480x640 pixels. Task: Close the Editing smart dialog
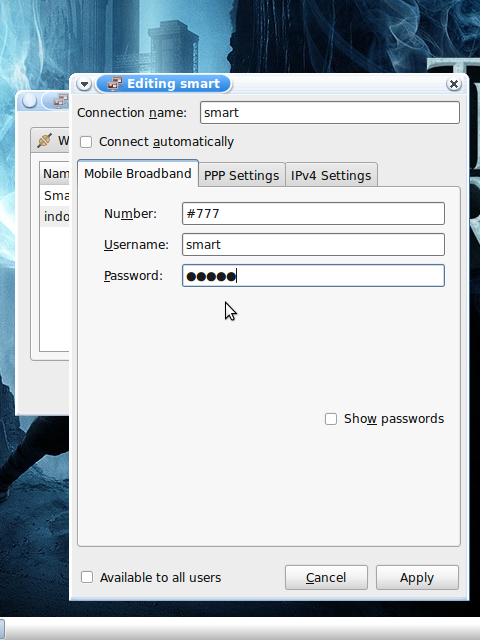453,84
